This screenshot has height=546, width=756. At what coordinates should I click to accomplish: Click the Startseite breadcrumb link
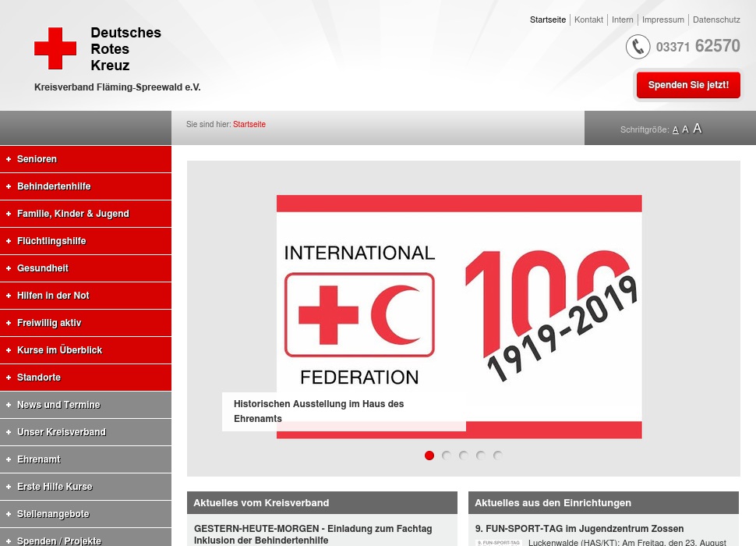[x=249, y=124]
